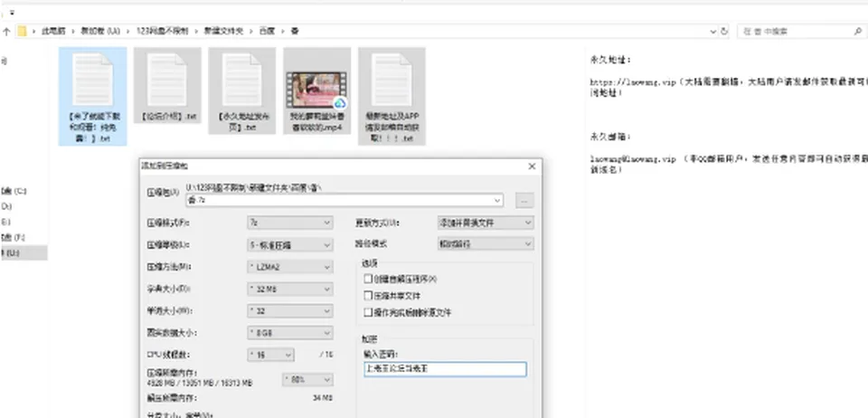This screenshot has width=868, height=418.
Task: Click the laowang@laowang.vip email in preview pane
Action: pyautogui.click(x=633, y=159)
